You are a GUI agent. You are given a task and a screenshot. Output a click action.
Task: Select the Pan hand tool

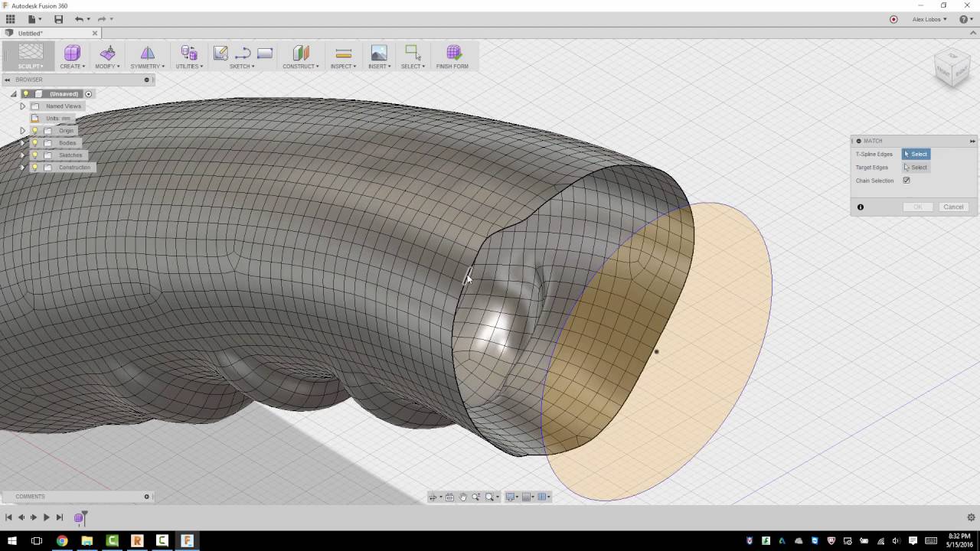462,497
